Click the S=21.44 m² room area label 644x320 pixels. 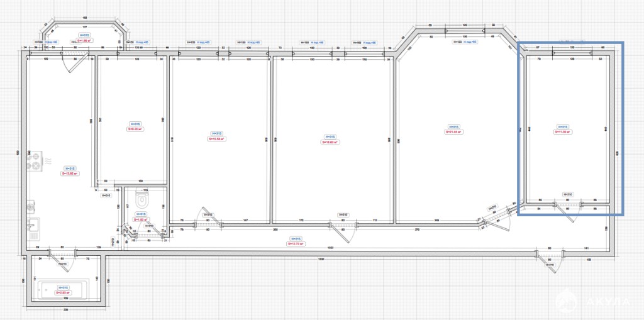(x=454, y=132)
